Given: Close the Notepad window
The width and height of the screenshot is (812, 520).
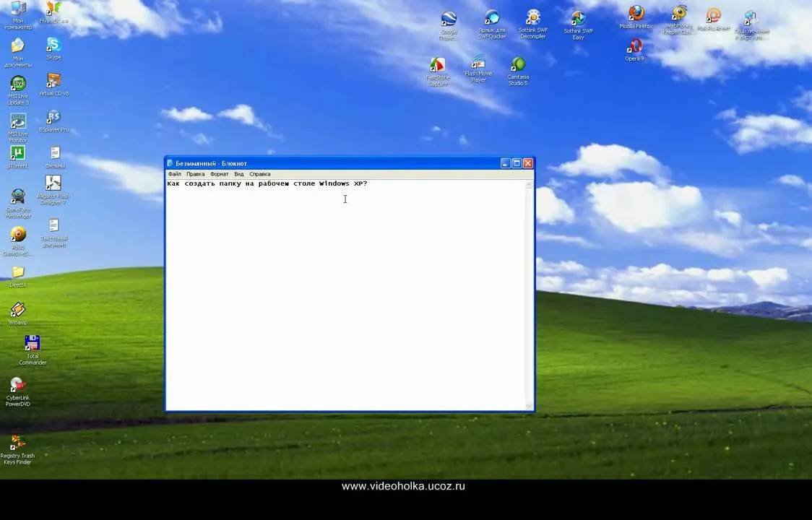Looking at the screenshot, I should coord(527,163).
